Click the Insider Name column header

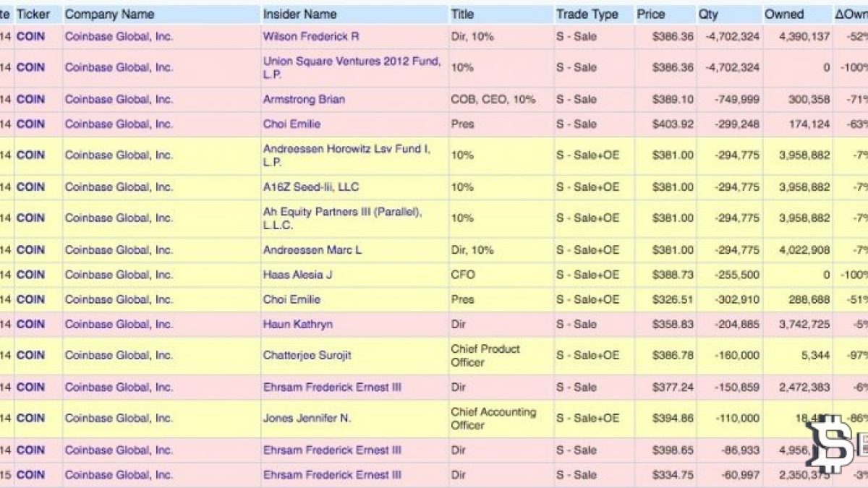[x=298, y=14]
